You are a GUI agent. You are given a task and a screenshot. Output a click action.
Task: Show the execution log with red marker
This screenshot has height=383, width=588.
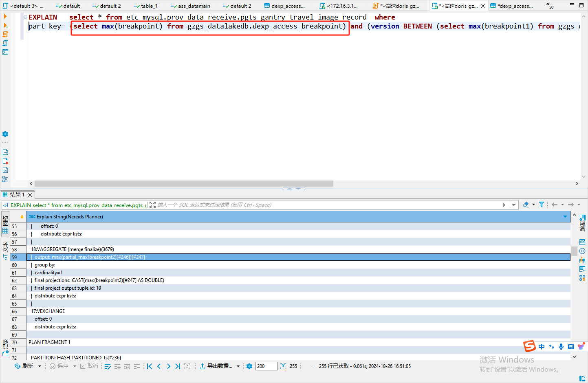[x=5, y=161]
